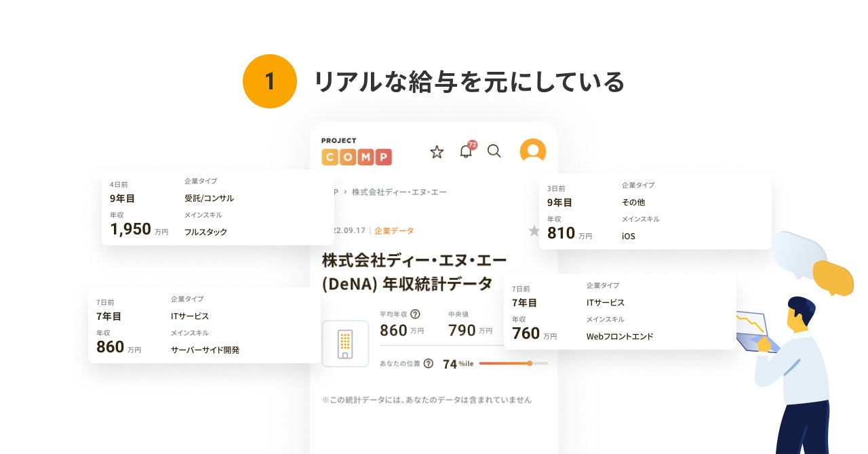Click the orange number 1 circle
This screenshot has height=454, width=868.
pos(270,81)
